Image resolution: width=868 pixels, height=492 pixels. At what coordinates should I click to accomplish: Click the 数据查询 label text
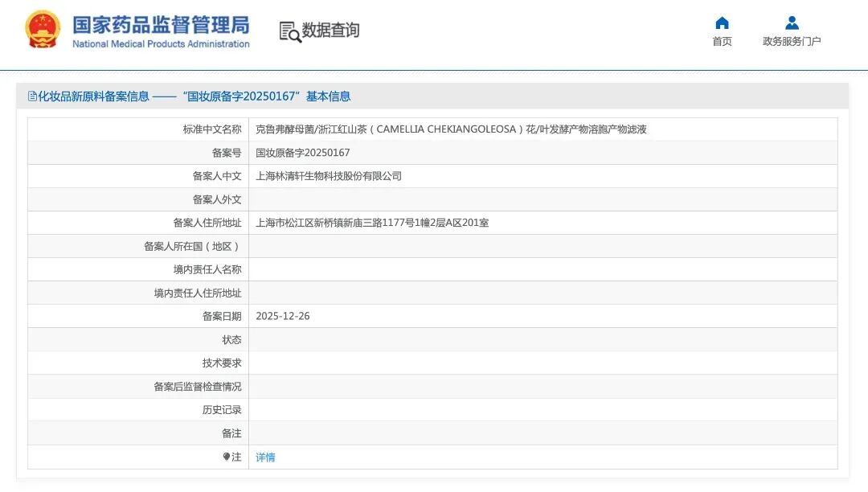(330, 31)
